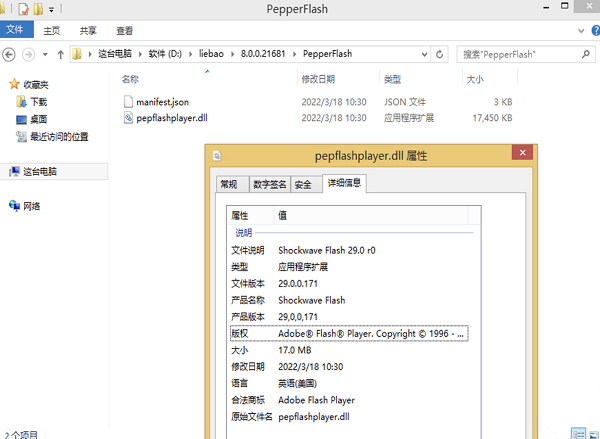Select the 产品名称 Shockwave Flash row

(x=349, y=300)
